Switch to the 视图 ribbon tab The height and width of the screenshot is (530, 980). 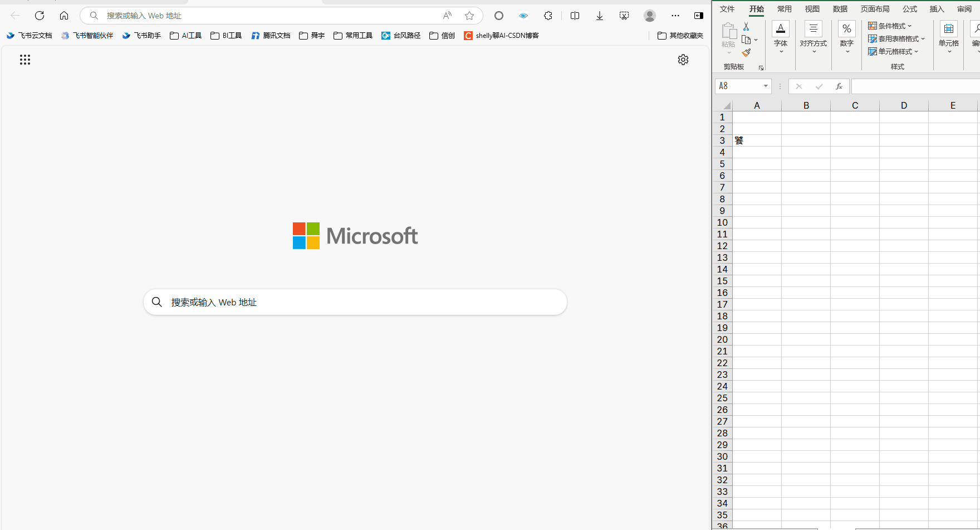[812, 9]
